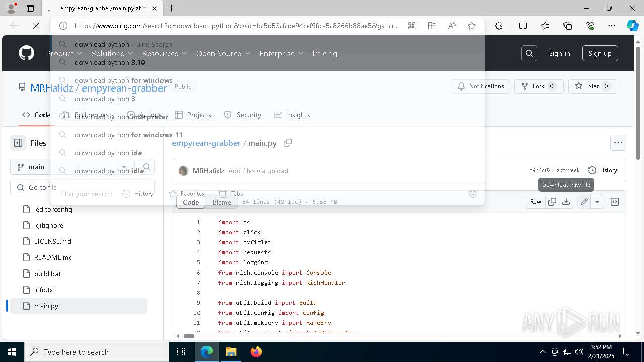644x362 pixels.
Task: Click the Sign up button
Action: 600,53
